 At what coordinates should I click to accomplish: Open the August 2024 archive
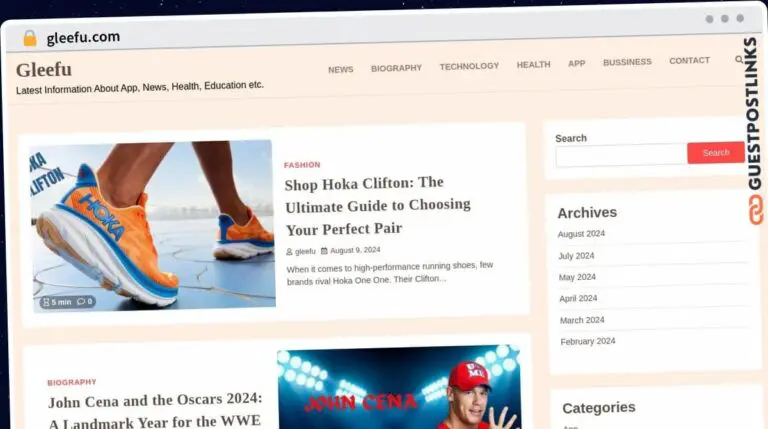581,234
